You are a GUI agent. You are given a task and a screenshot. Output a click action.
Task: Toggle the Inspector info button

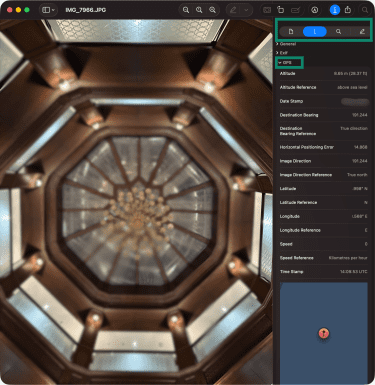pos(335,10)
